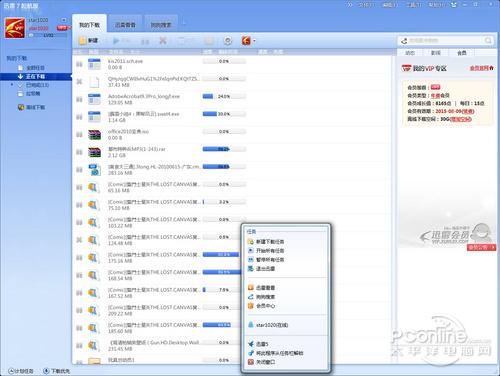
Task: Click the X status icon of the 37.43 MB row
Action: [x=79, y=82]
